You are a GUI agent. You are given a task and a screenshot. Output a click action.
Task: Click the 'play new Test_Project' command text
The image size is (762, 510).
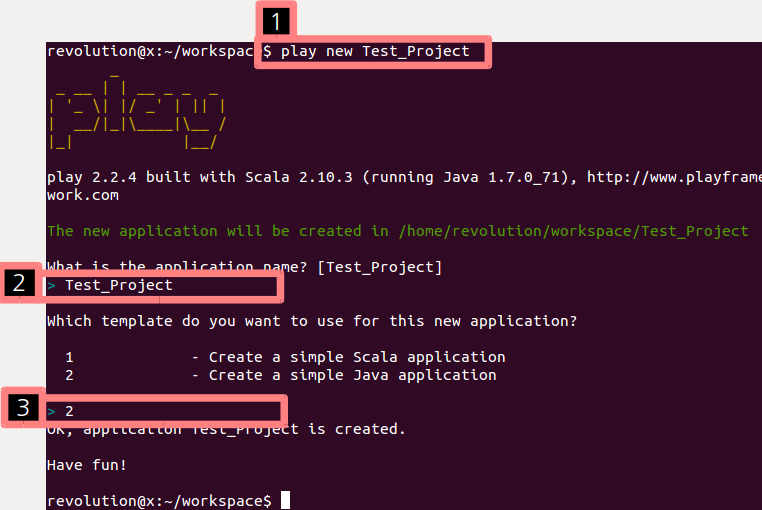[375, 52]
